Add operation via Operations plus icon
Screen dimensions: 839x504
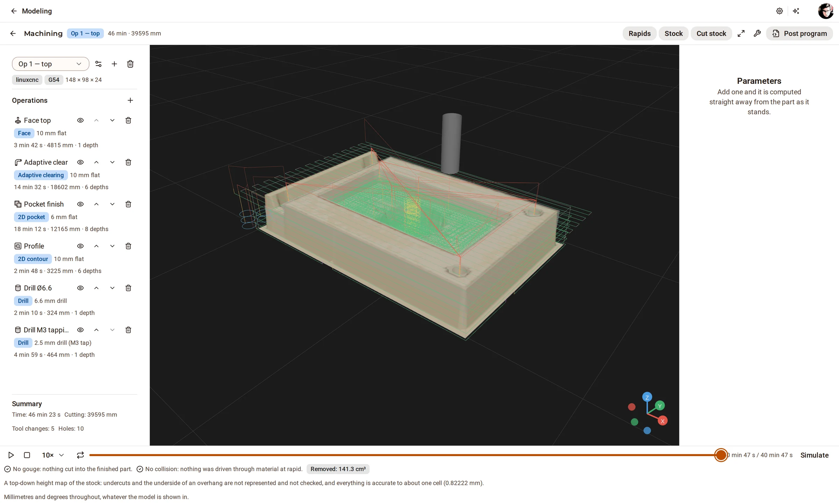pos(130,101)
